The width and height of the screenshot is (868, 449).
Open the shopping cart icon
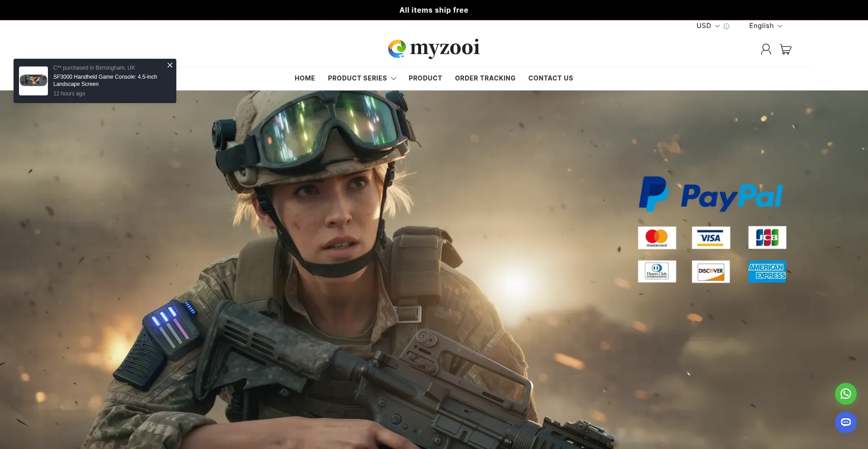pyautogui.click(x=786, y=49)
